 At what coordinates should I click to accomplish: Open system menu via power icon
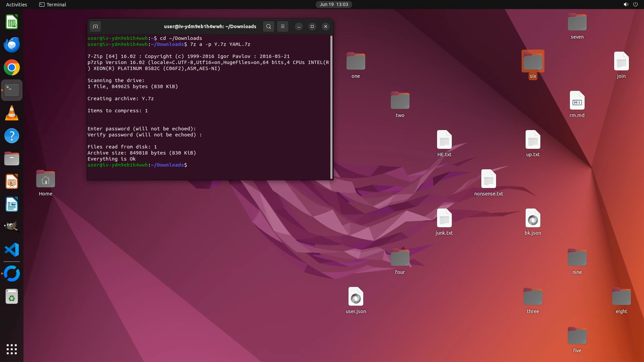(x=635, y=4)
